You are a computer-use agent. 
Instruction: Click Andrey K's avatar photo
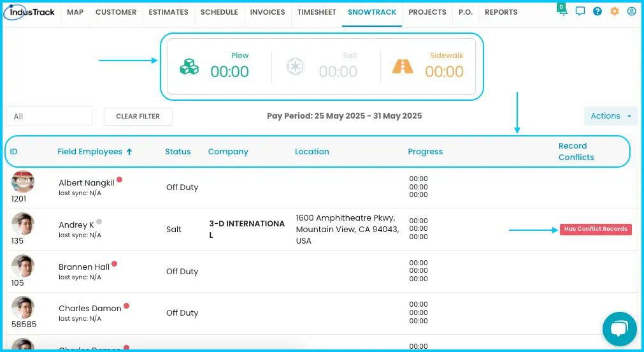tap(22, 224)
